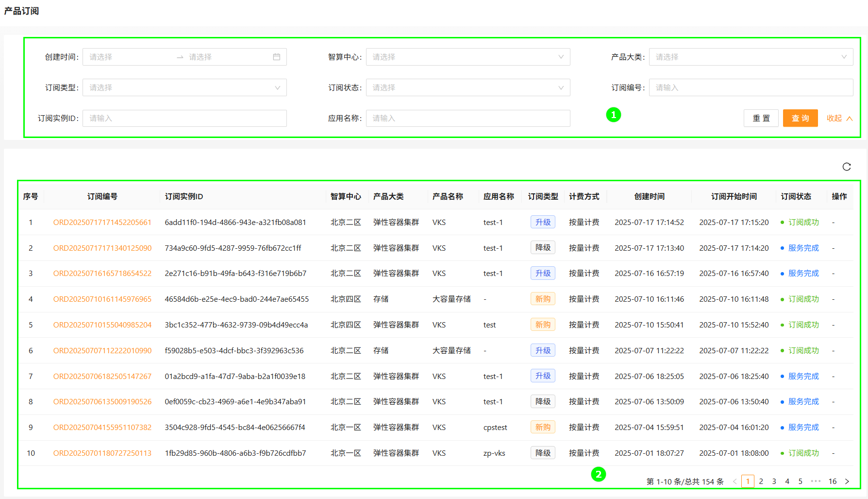Click the next page arrow
Screen dimensions: 868x499
[847, 481]
